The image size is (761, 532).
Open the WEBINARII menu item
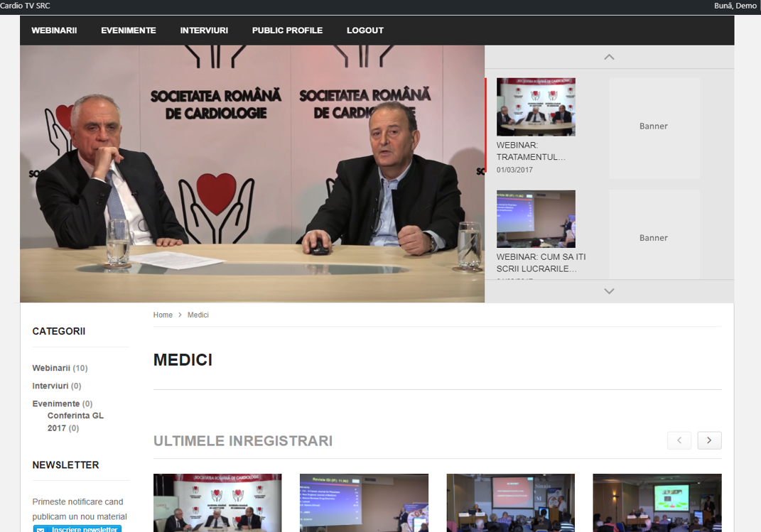pyautogui.click(x=54, y=31)
